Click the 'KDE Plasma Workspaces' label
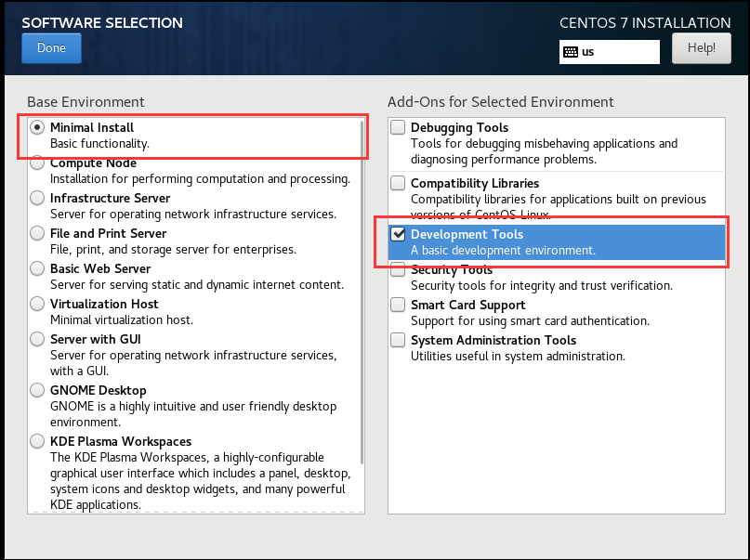Image resolution: width=750 pixels, height=560 pixels. click(x=121, y=441)
